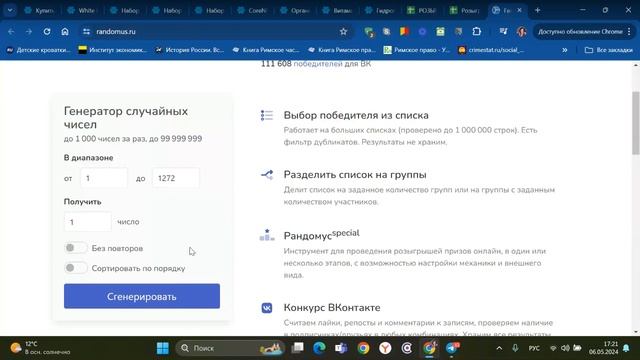The image size is (640, 360).
Task: Focus the от range start field
Action: click(x=104, y=178)
